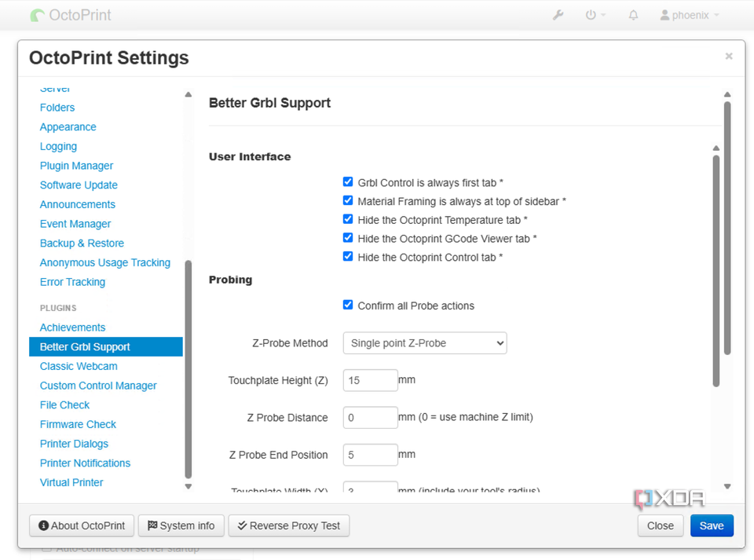The width and height of the screenshot is (754, 560).
Task: Open Classic Webcam plugin settings
Action: (79, 366)
